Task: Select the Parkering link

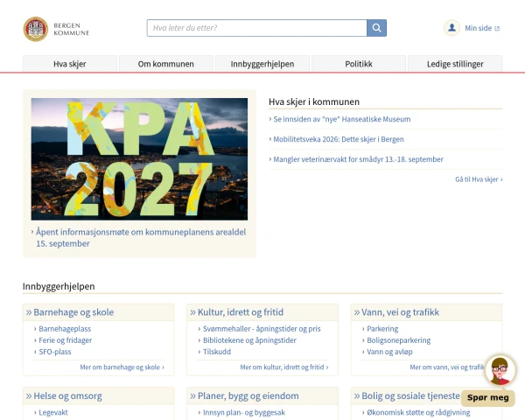Action: tap(382, 329)
